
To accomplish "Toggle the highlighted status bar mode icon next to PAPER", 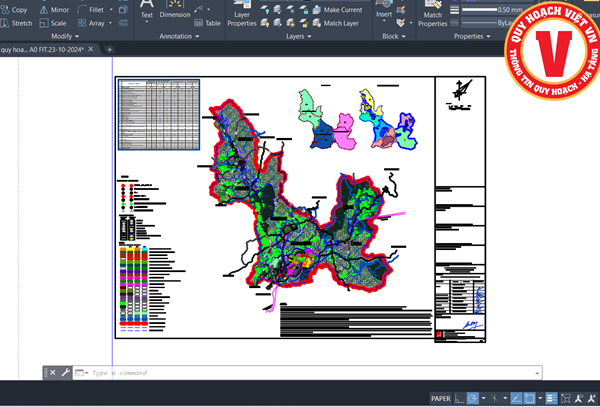I will tap(472, 398).
